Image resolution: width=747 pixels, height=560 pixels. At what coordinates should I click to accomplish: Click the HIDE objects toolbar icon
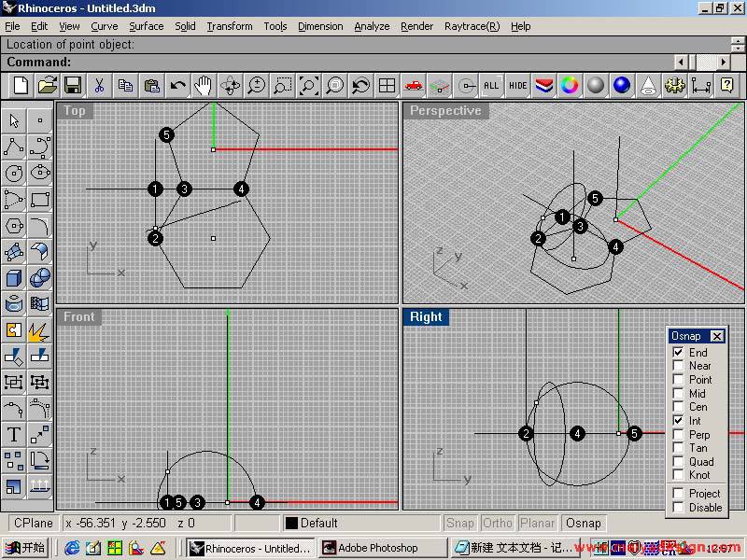pos(517,86)
